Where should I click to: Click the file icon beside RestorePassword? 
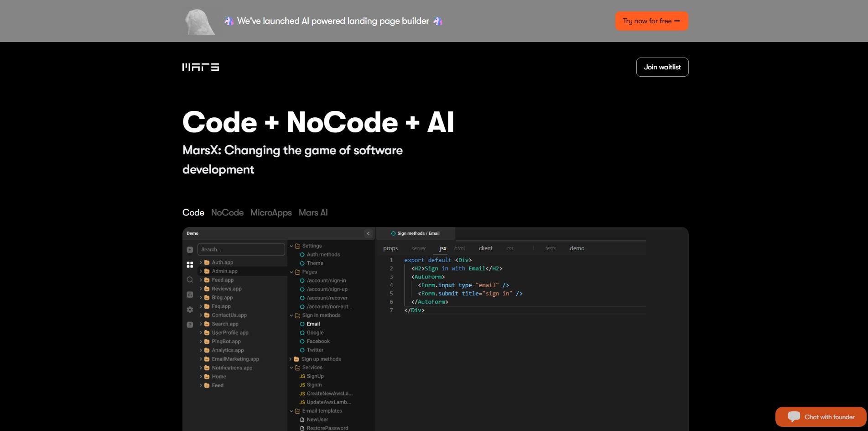point(302,428)
